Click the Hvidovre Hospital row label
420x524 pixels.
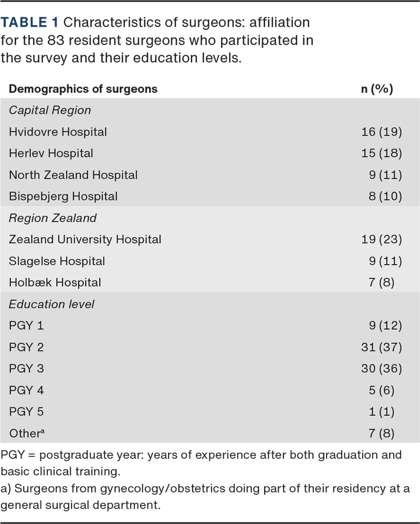58,132
